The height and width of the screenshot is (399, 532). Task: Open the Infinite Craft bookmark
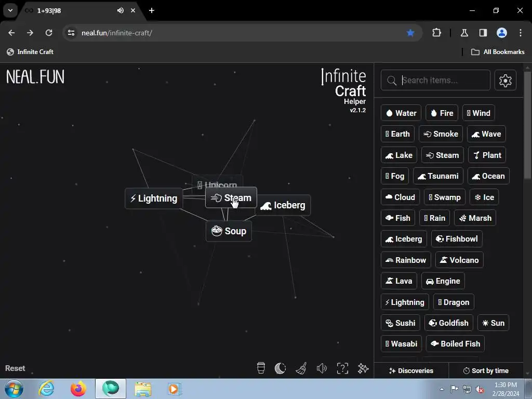(x=30, y=51)
